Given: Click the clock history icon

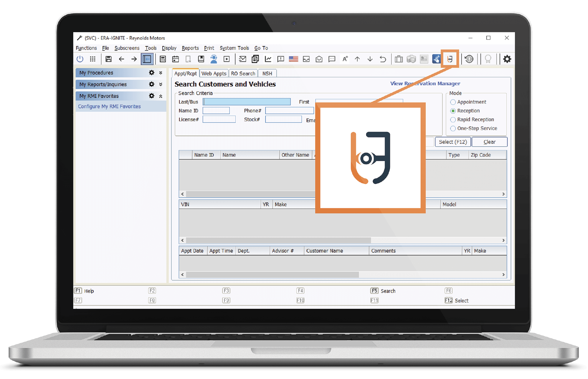Looking at the screenshot, I should point(469,59).
